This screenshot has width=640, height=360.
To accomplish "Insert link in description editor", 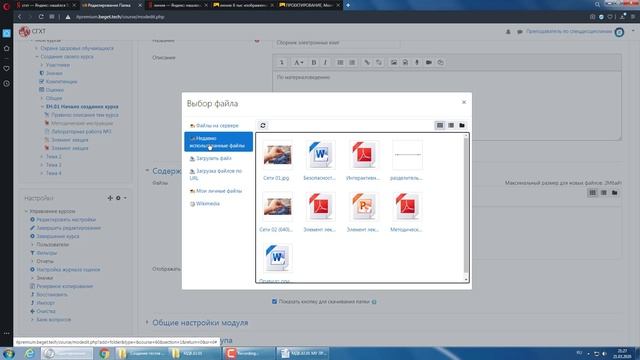I will (x=367, y=62).
